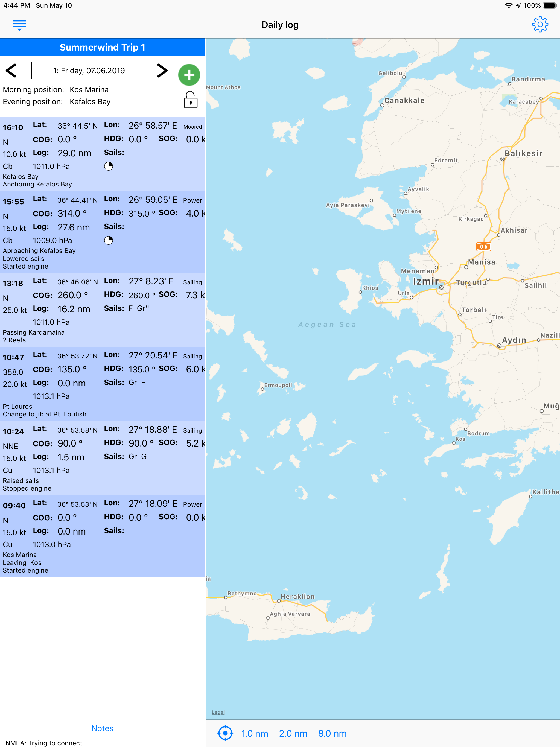560x747 pixels.
Task: Tap the Summerwind Trip 1 header
Action: pos(102,47)
